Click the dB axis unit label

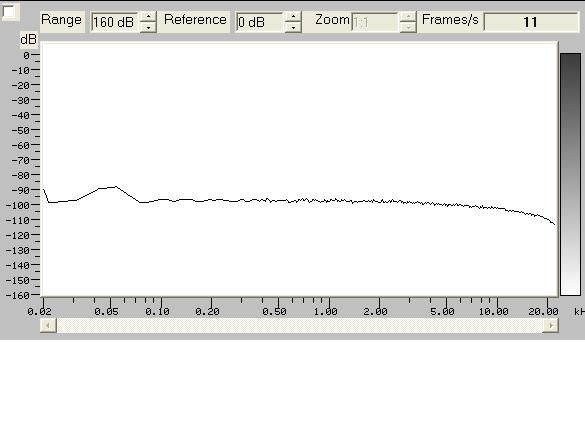tap(29, 40)
